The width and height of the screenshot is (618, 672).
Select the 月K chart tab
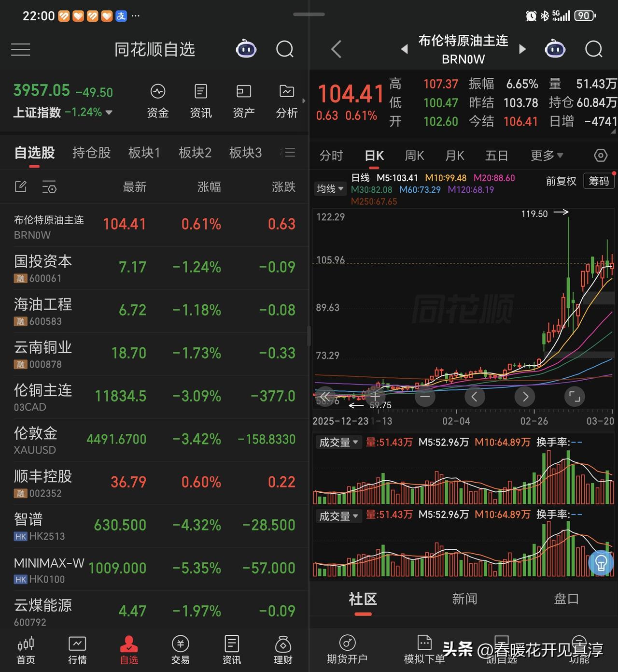pos(454,156)
